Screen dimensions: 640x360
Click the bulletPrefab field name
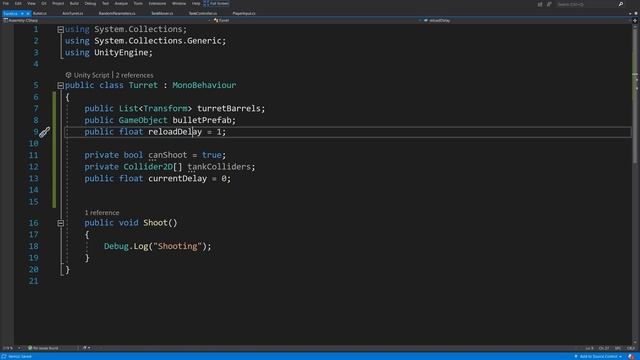tap(202, 120)
